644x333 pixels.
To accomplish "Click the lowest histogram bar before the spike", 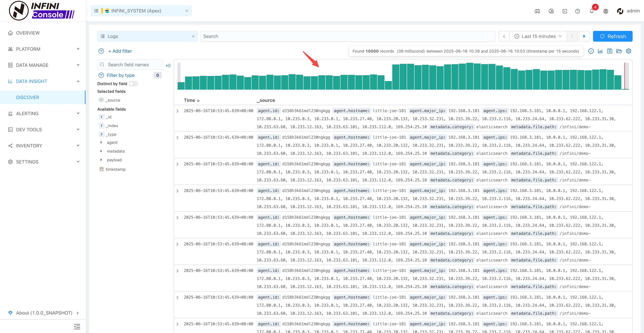I will 388,85.
